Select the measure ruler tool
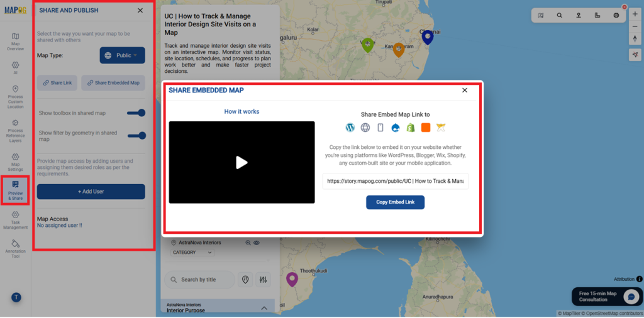 coord(597,15)
